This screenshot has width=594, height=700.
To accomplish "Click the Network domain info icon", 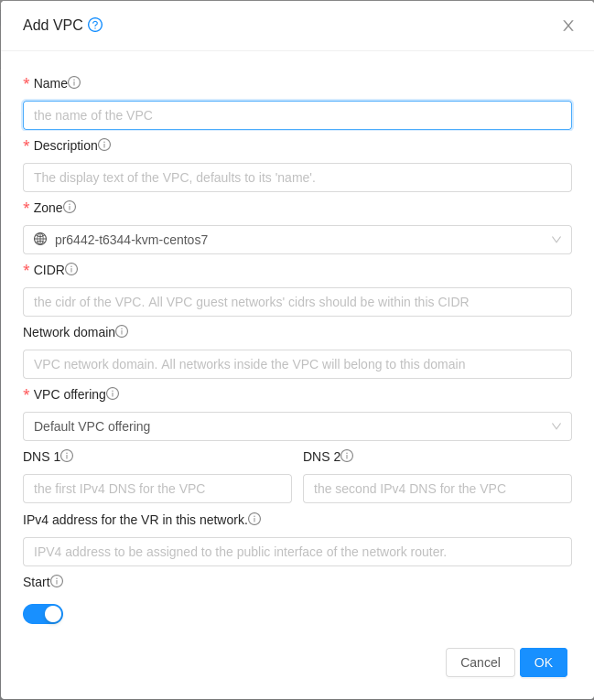I will (122, 331).
